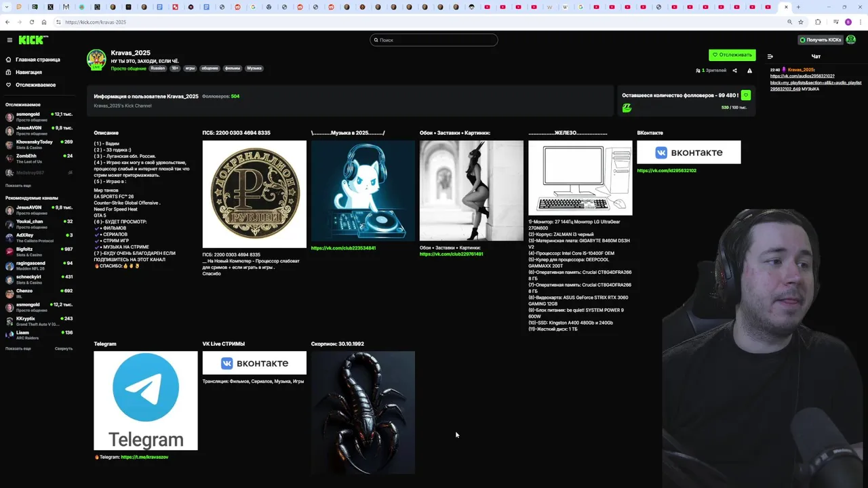868x488 pixels.
Task: Click the share stream icon
Action: 734,70
